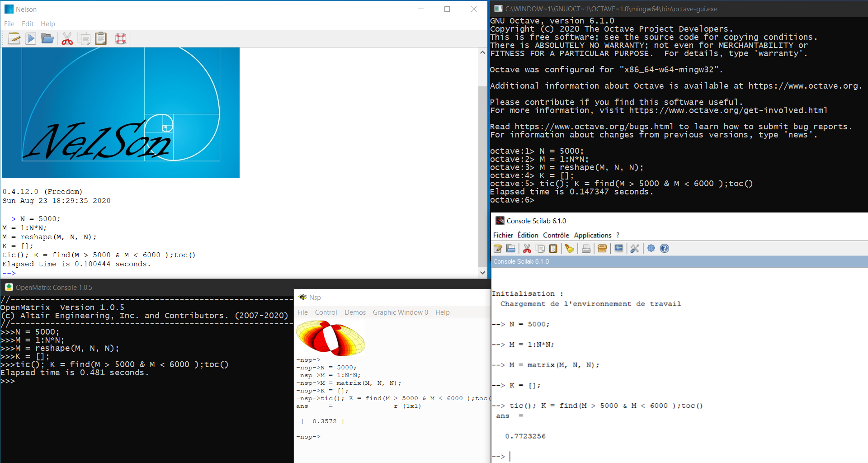Minimize the Nelson window
This screenshot has width=868, height=463.
[421, 9]
